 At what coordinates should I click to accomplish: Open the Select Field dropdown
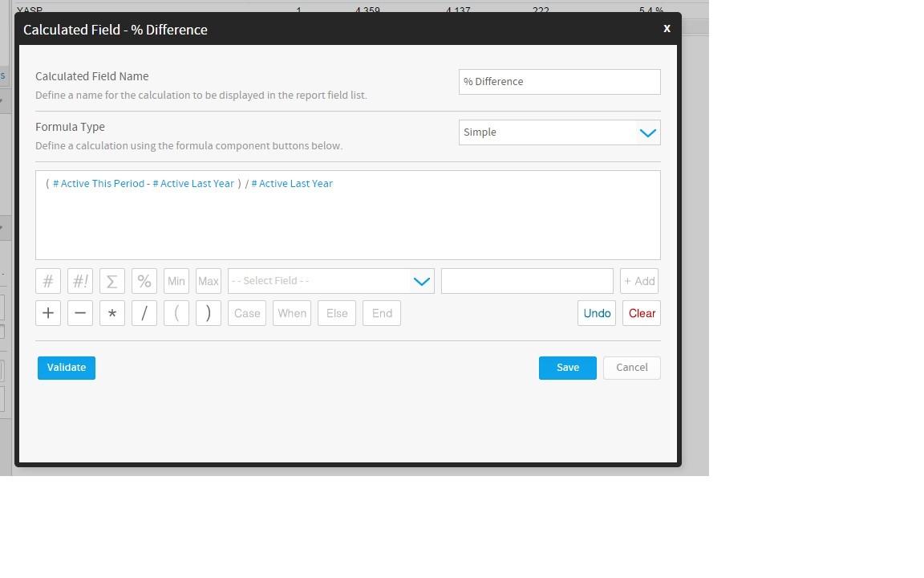point(331,281)
